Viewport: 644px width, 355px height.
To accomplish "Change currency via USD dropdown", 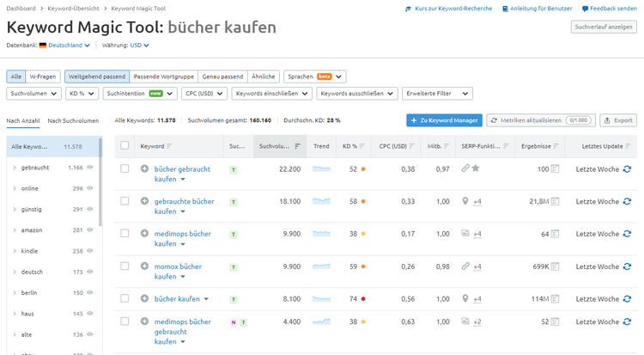I will click(x=139, y=46).
